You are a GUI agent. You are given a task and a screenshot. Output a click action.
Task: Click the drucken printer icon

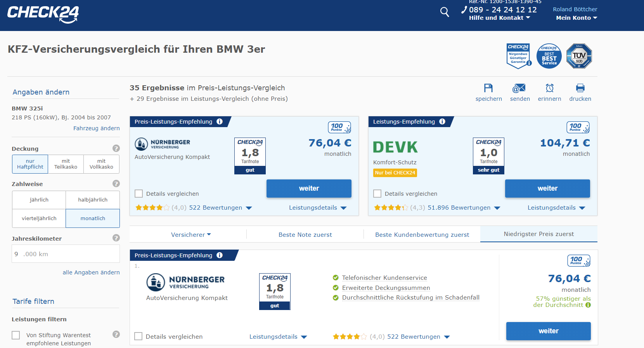[x=580, y=88]
